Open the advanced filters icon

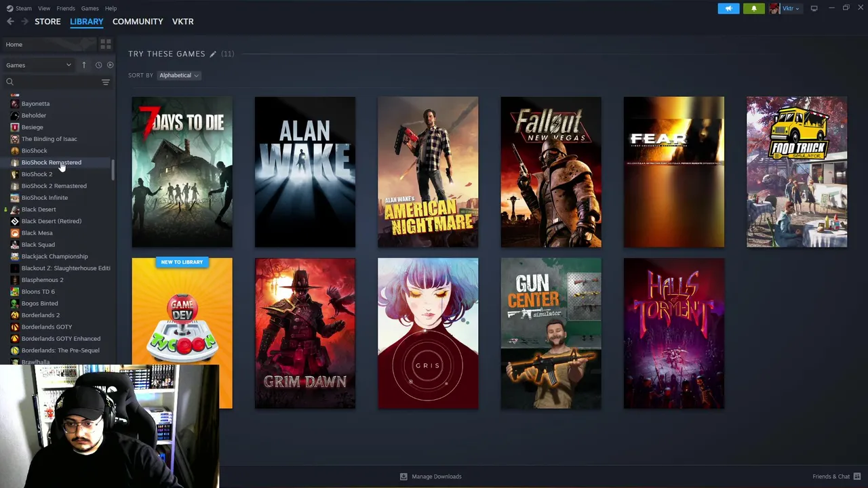click(106, 82)
